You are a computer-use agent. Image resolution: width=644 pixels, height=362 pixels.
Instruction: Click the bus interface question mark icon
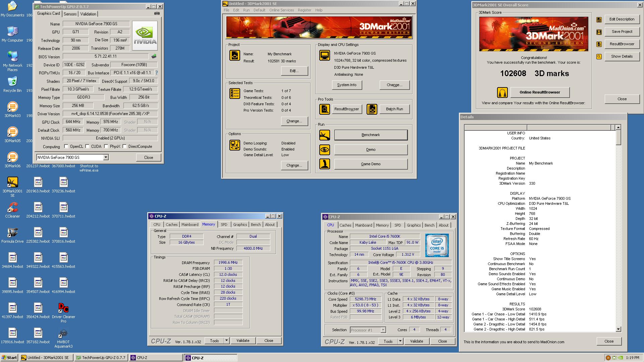157,72
